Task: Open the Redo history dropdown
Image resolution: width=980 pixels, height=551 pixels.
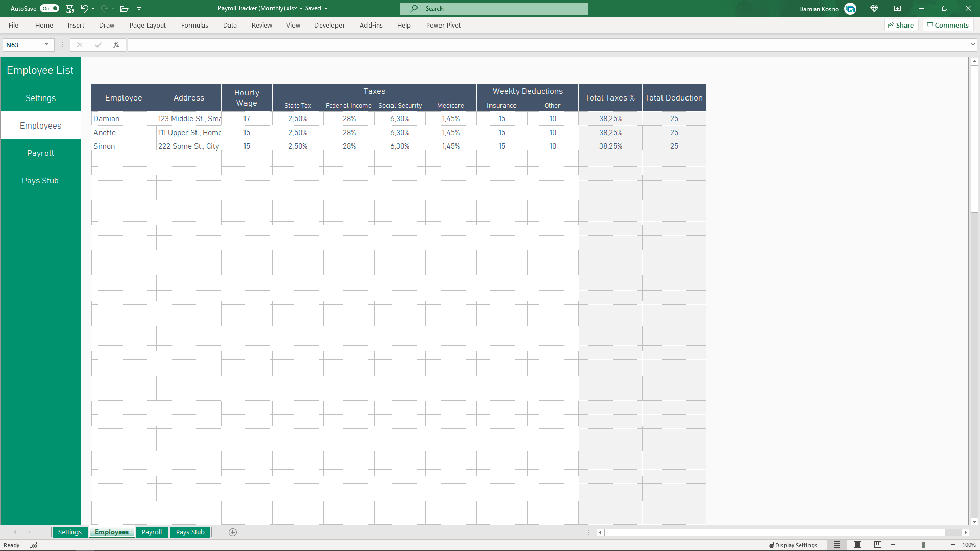Action: [113, 9]
